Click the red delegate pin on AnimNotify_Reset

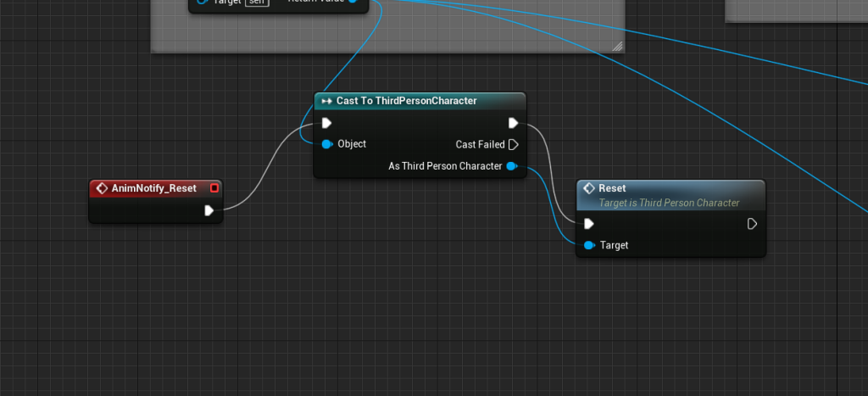[214, 188]
